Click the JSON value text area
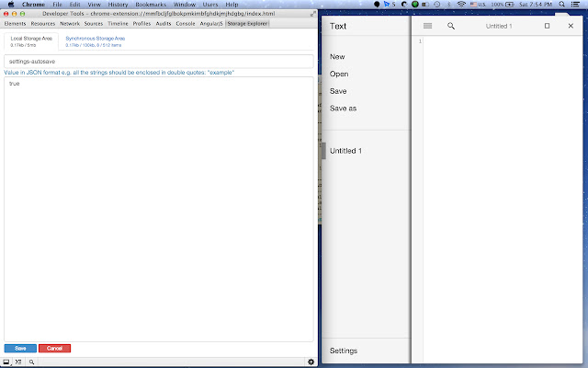The height and width of the screenshot is (368, 588). (159, 209)
